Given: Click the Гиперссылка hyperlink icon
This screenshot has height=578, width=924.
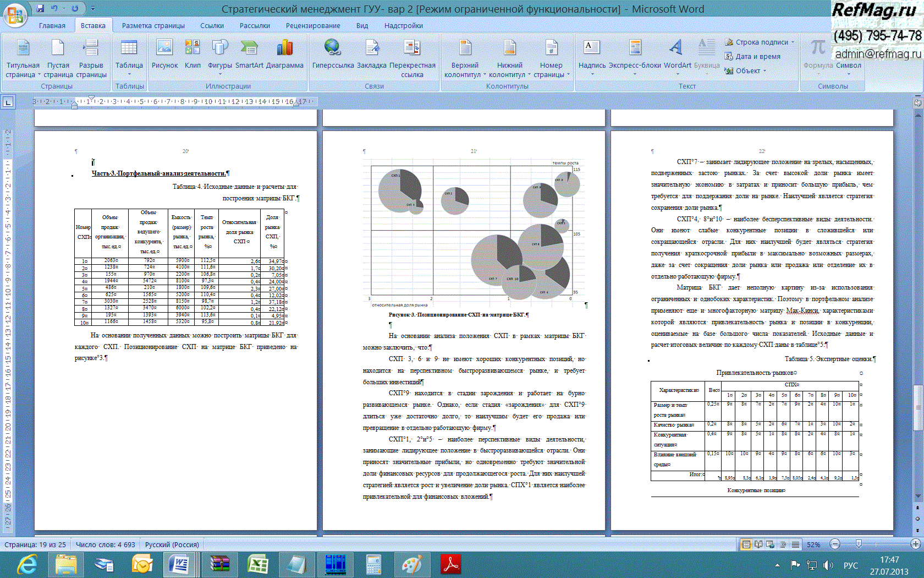Looking at the screenshot, I should (333, 55).
